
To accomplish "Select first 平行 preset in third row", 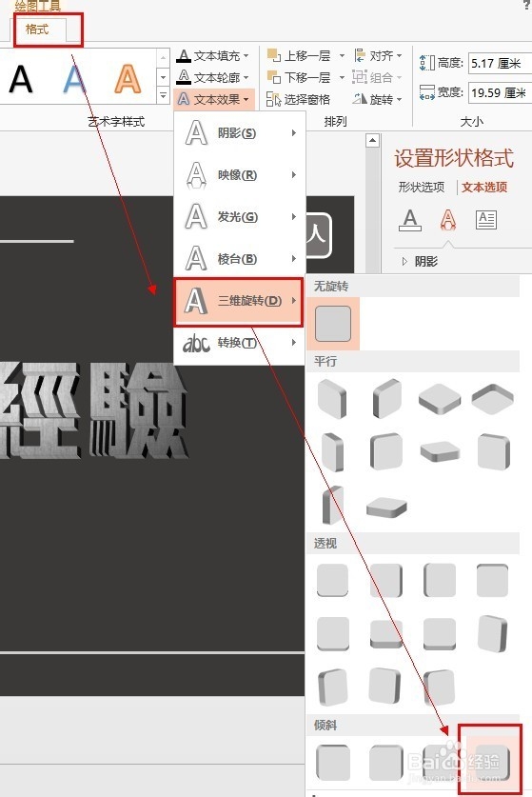I will pyautogui.click(x=333, y=505).
